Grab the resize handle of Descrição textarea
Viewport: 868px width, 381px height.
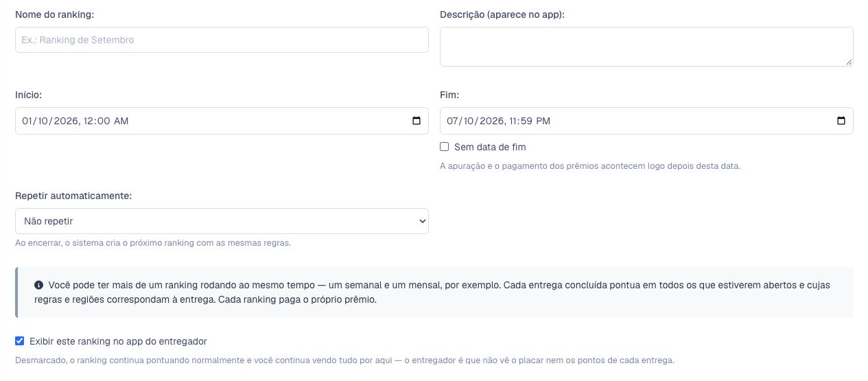coord(849,62)
